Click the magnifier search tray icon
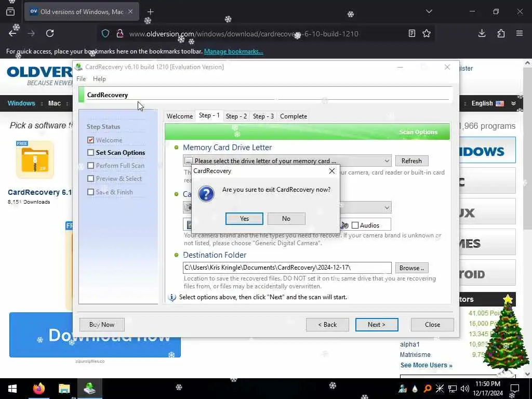Viewport: 532px width, 399px height. coord(427,389)
